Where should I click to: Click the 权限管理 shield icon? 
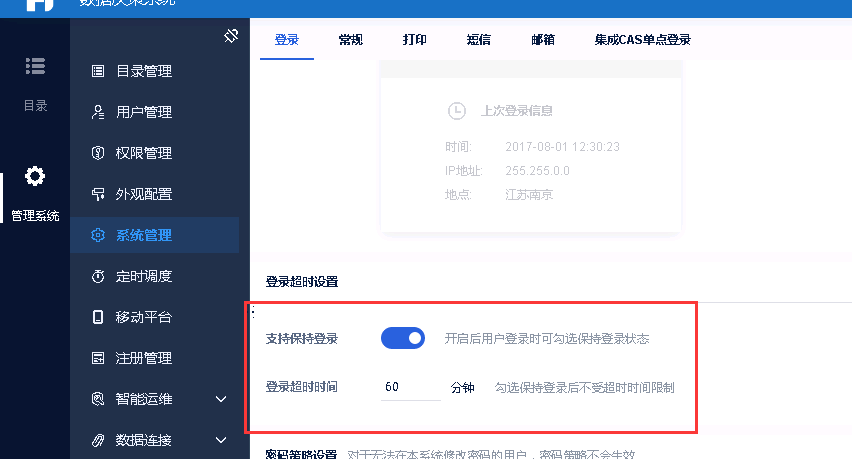coord(98,153)
